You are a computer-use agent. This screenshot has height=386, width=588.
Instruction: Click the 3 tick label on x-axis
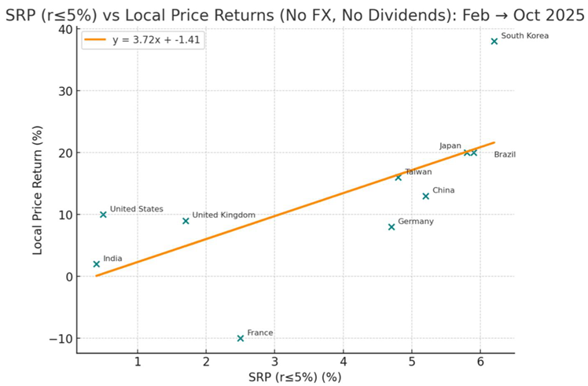pos(274,362)
